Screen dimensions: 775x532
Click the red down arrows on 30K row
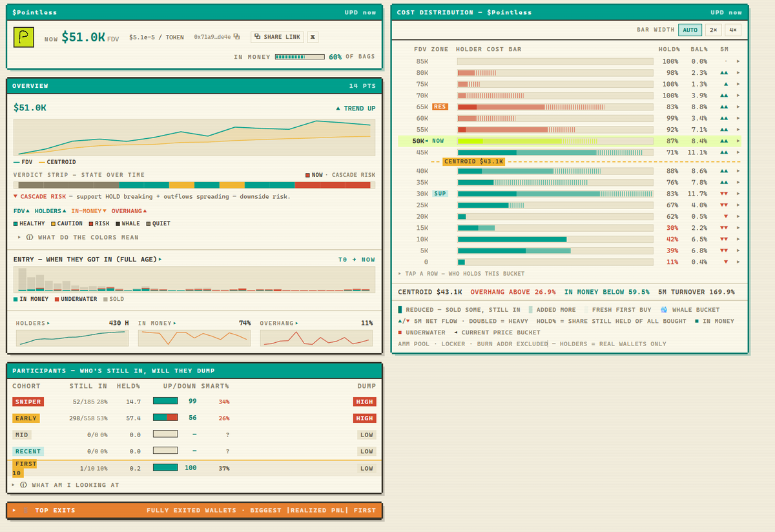pos(724,194)
